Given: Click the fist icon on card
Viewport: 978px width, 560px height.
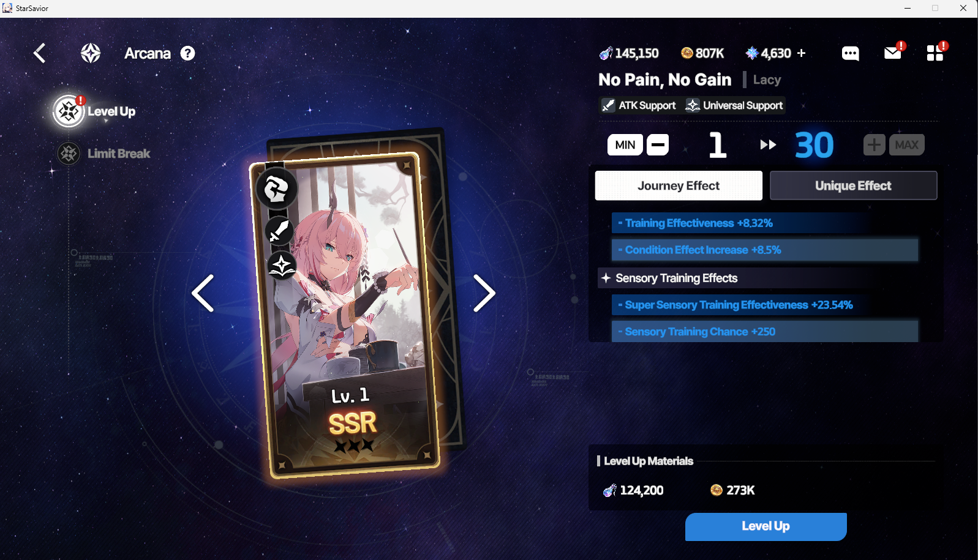Looking at the screenshot, I should coord(276,189).
